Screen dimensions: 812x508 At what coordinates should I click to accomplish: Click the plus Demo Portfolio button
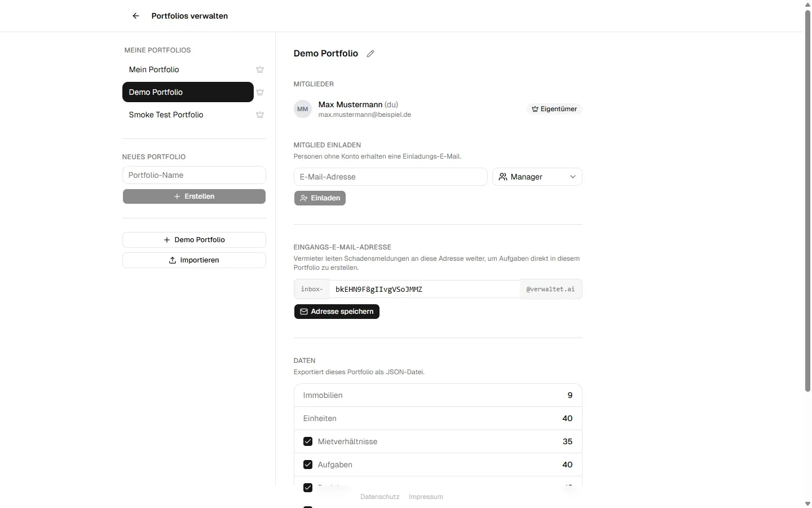(x=194, y=240)
